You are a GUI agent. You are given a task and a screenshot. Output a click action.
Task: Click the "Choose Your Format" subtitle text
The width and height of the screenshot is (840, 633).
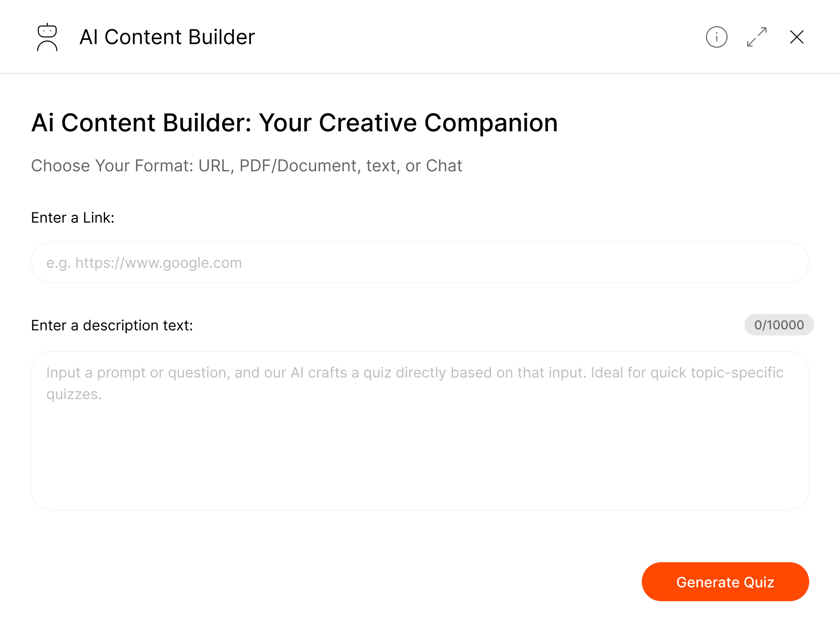[x=246, y=166]
